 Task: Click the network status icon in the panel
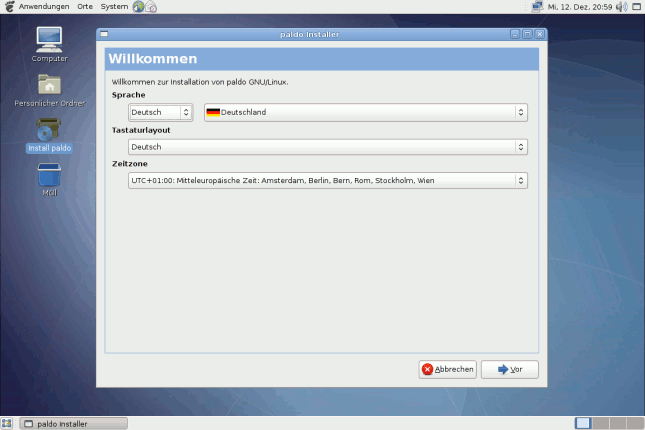click(537, 7)
